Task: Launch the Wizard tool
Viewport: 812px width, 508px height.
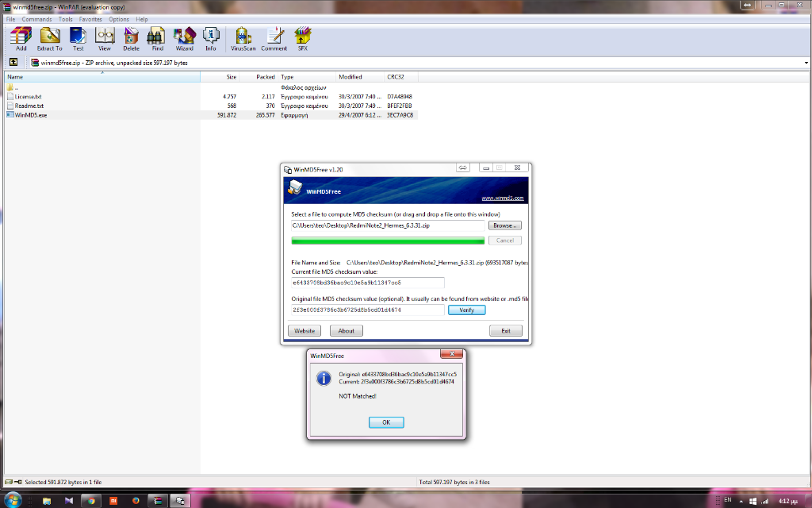Action: point(184,40)
